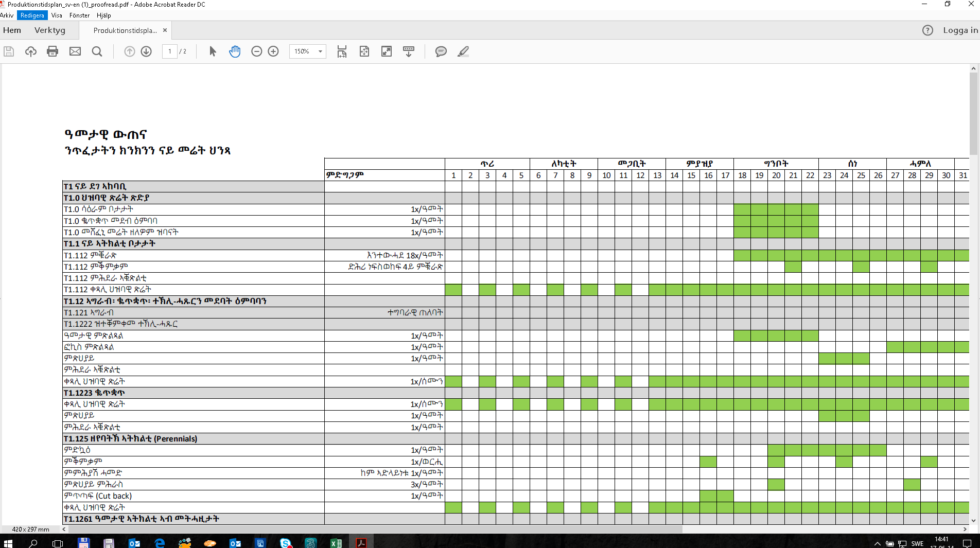980x548 pixels.
Task: Send file by email icon
Action: (75, 51)
